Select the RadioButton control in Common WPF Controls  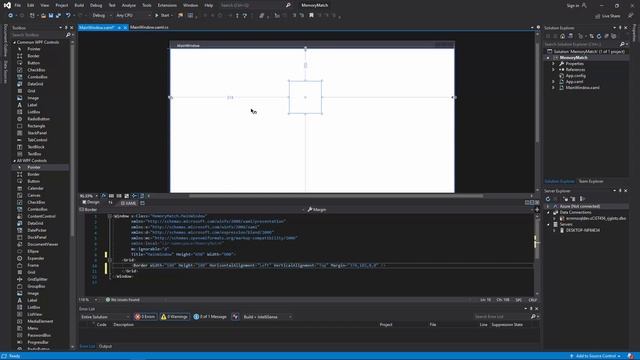tap(38, 119)
